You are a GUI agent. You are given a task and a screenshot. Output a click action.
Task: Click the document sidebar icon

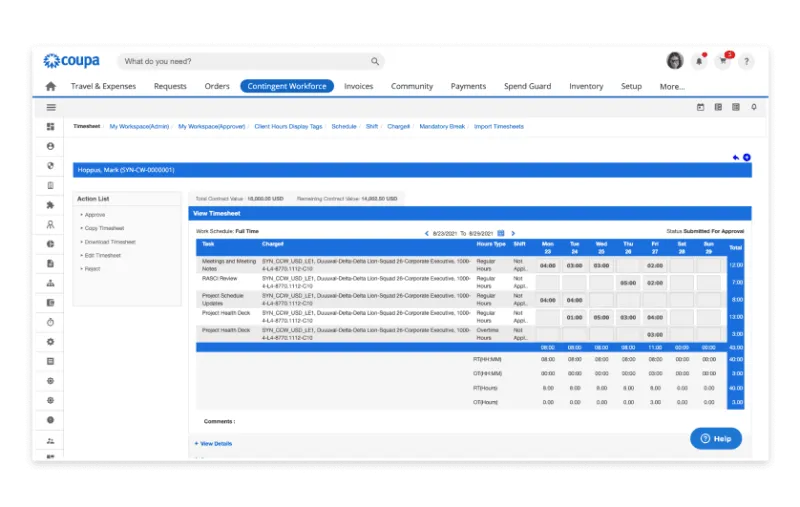click(51, 264)
